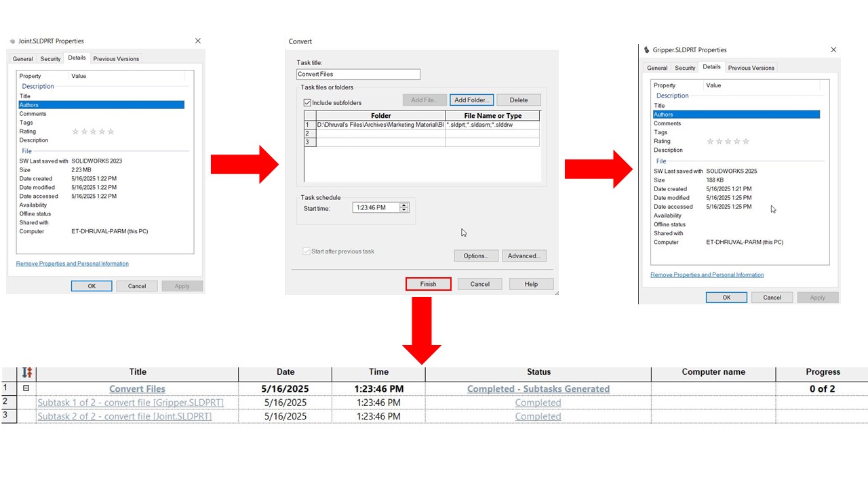Collapse the Convert Files task row
868x488 pixels.
(x=26, y=389)
